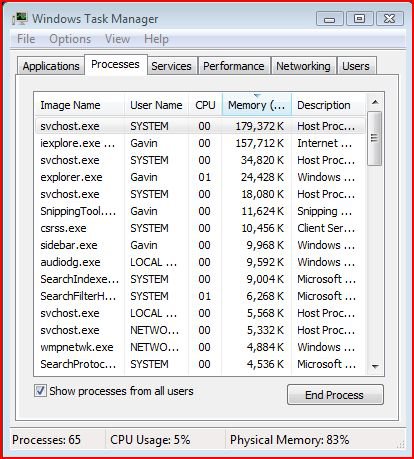
Task: Select the SearchFilterH... process row
Action: click(x=200, y=296)
